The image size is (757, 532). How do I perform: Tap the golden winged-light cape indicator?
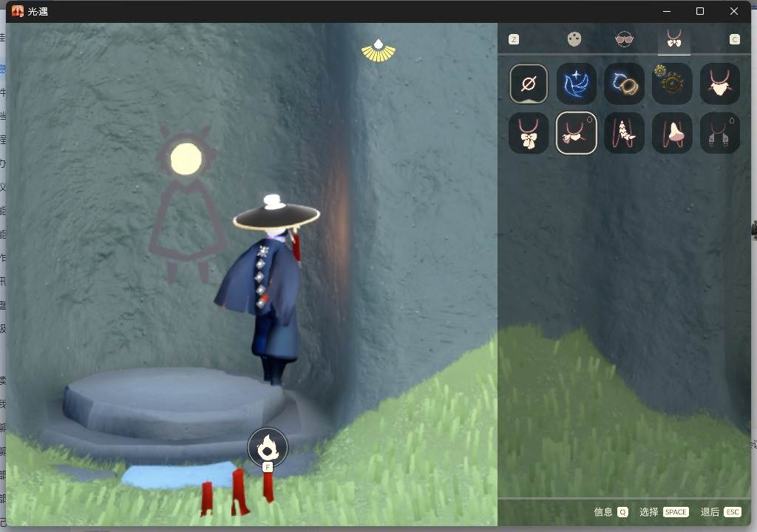[378, 51]
